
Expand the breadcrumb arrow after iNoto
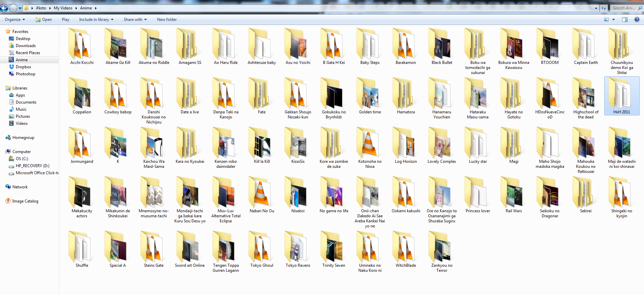pyautogui.click(x=50, y=8)
